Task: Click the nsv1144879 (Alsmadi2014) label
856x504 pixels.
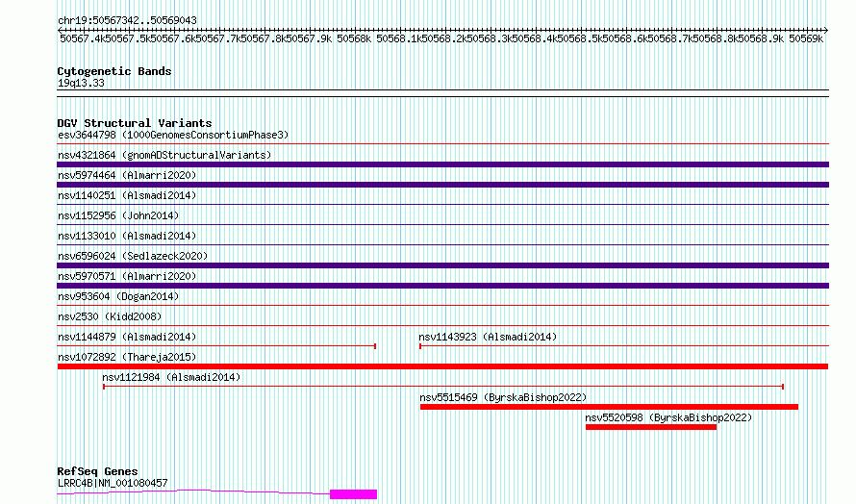Action: click(x=127, y=337)
